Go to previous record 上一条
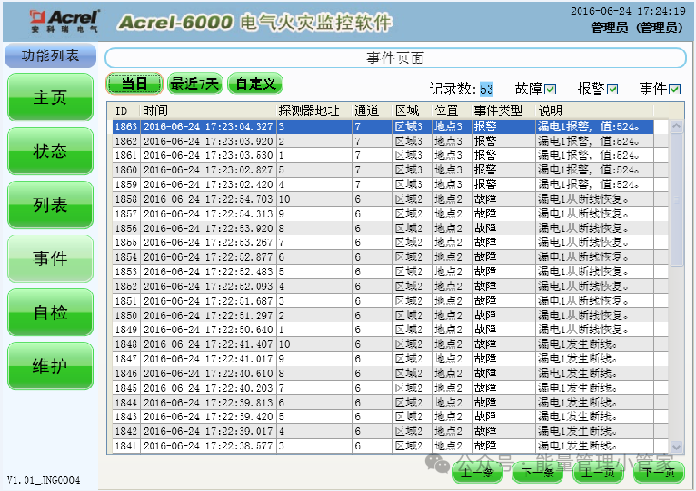Screen dimensions: 696x491 tap(477, 472)
